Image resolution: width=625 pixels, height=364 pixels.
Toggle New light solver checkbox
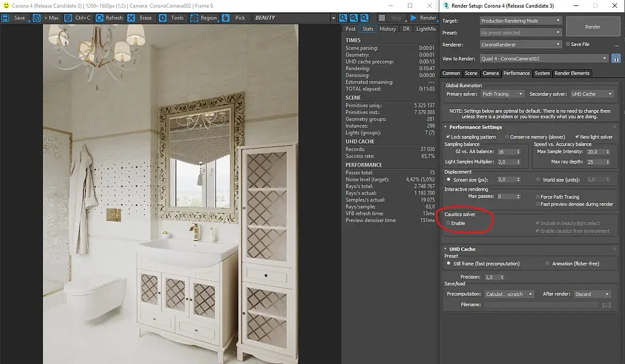[x=577, y=136]
